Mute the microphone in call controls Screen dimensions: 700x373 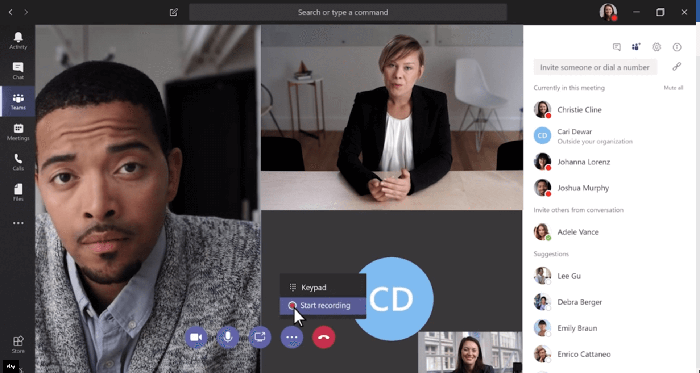[x=228, y=337]
